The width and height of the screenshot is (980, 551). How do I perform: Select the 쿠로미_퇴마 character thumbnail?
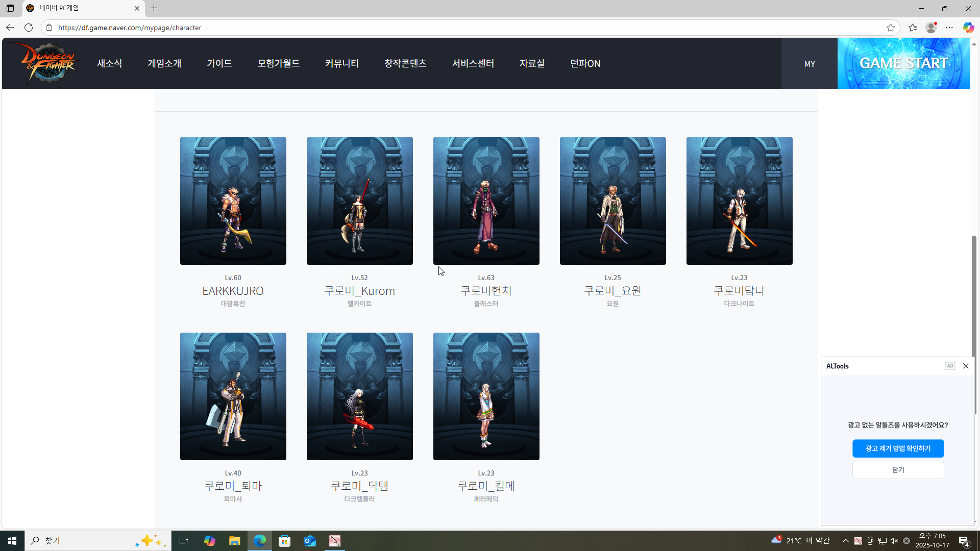233,396
